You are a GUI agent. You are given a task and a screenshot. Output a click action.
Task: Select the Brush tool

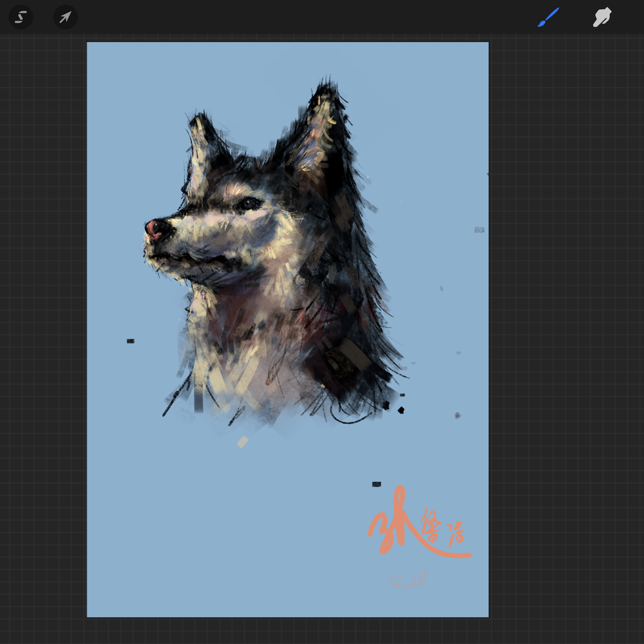548,17
